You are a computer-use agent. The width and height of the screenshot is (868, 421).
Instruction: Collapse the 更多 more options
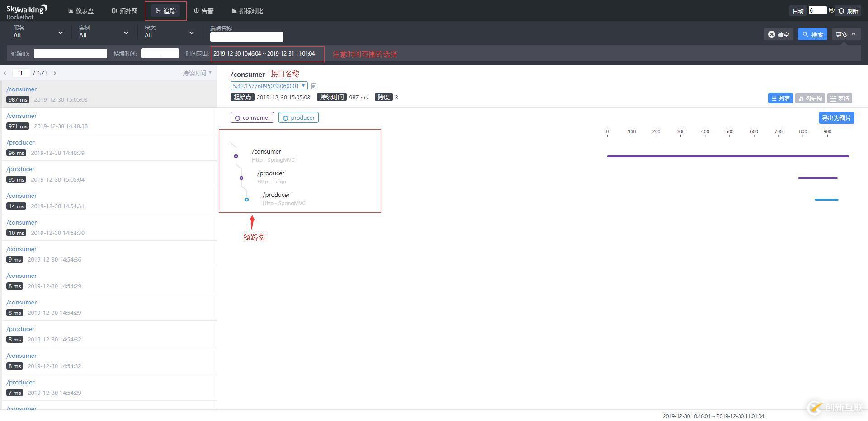pos(846,34)
